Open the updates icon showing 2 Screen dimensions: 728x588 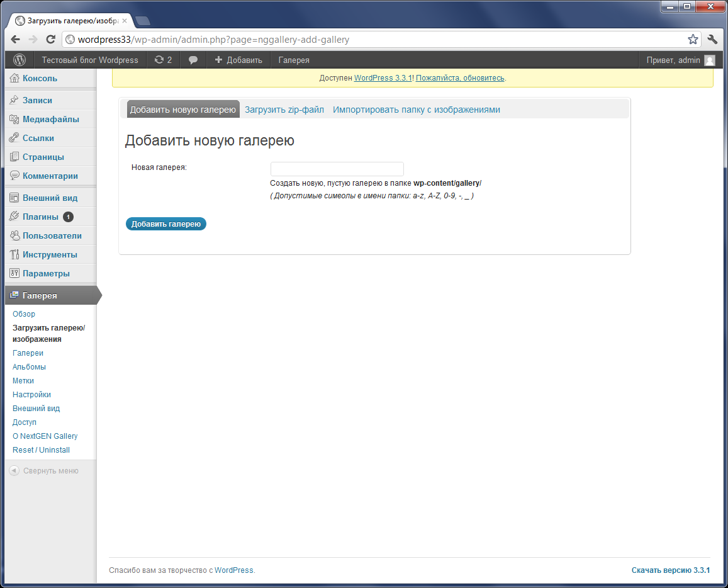pos(163,60)
